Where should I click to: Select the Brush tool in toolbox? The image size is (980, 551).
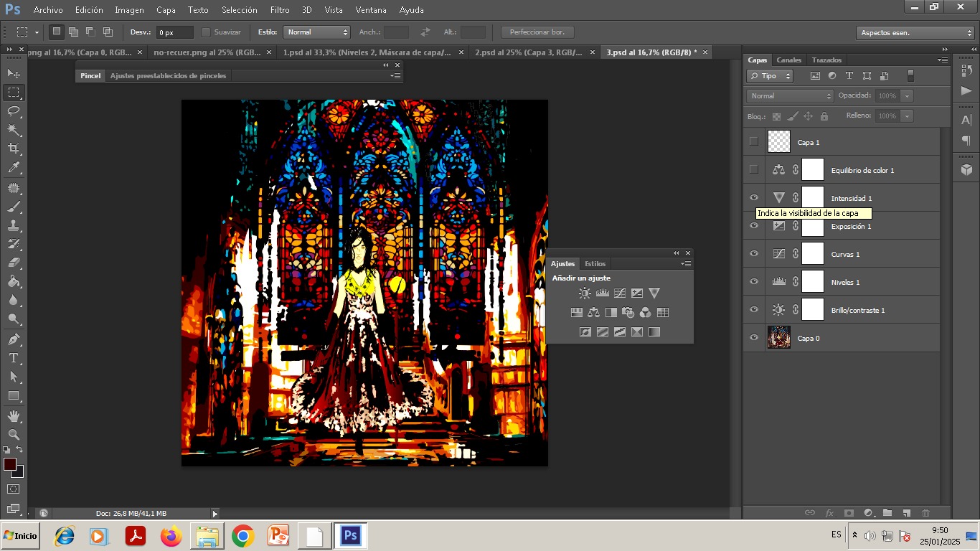pyautogui.click(x=14, y=207)
